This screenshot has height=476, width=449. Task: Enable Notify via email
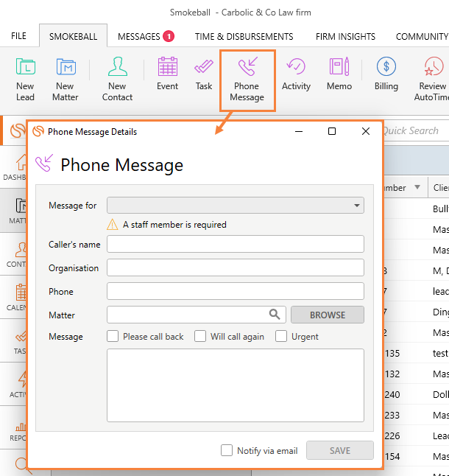point(227,450)
